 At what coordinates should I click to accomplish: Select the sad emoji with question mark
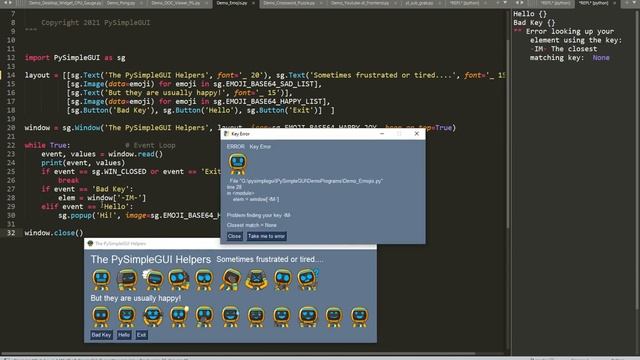(308, 279)
